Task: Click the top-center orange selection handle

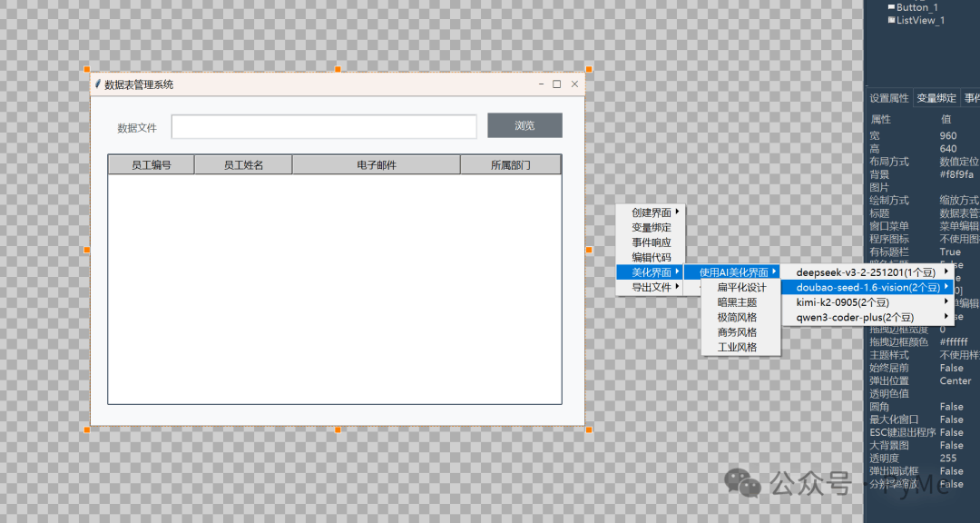Action: point(338,69)
